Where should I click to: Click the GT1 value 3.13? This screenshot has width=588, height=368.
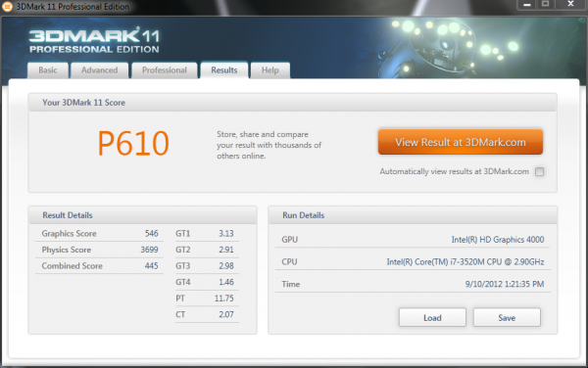coord(226,234)
